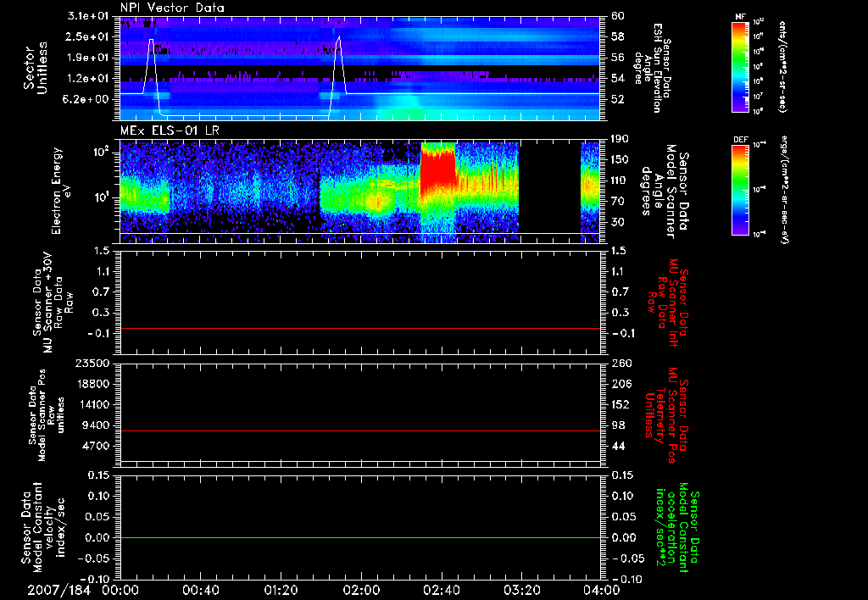The height and width of the screenshot is (600, 868).
Task: Click the red line in MU Scanner +30V plot
Action: click(360, 329)
